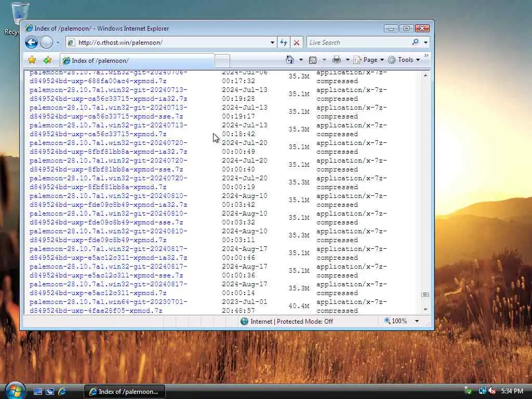Screen dimensions: 532x399
Task: Select Index of /palemoon taskbar button
Action: [125, 392]
